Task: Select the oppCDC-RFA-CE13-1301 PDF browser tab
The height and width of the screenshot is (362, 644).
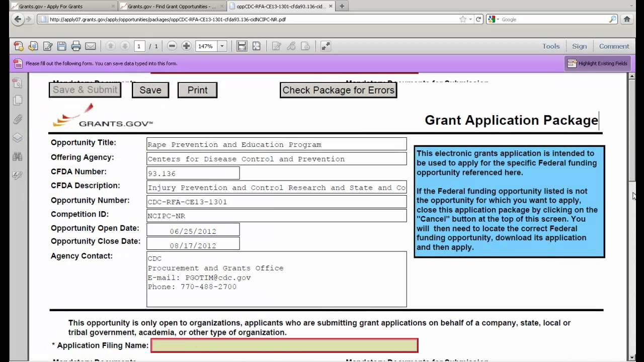Action: [x=281, y=7]
